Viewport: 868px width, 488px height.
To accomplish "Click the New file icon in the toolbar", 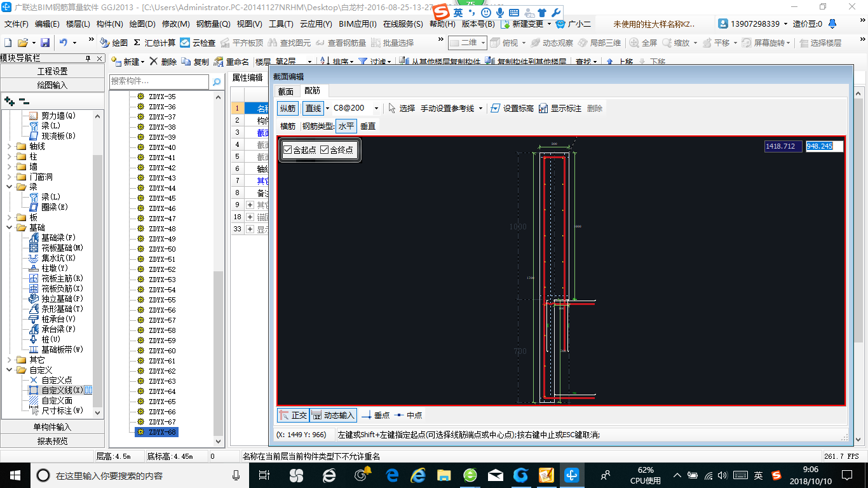I will click(8, 43).
